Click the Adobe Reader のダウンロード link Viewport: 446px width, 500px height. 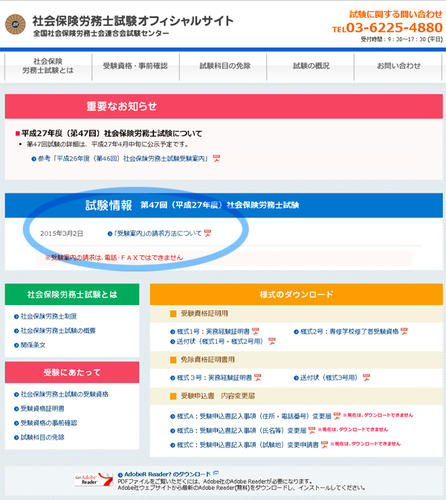click(x=167, y=474)
